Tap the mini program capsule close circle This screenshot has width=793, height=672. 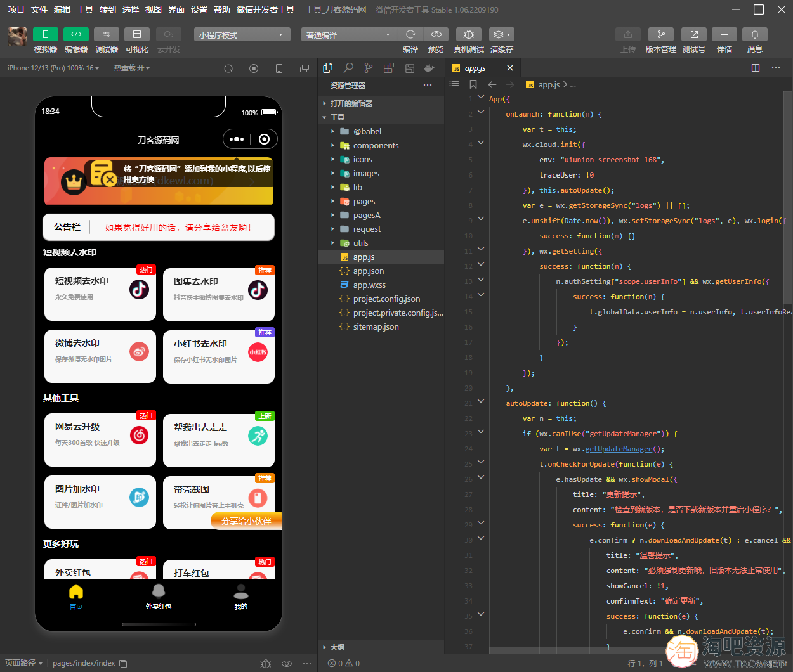tap(265, 139)
